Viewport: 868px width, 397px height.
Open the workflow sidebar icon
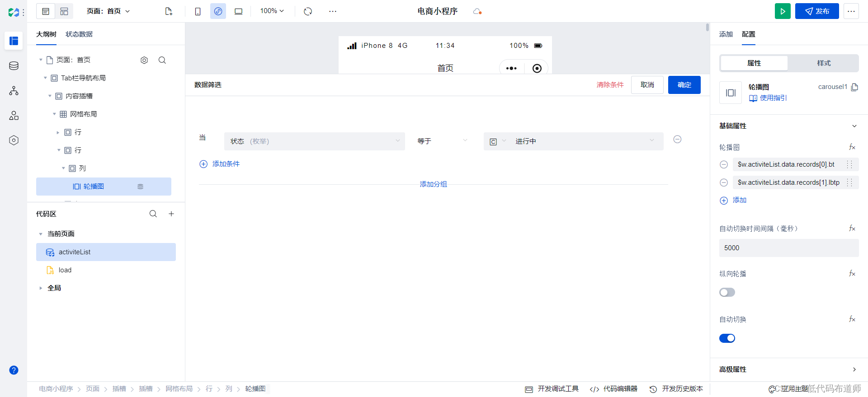pyautogui.click(x=14, y=91)
